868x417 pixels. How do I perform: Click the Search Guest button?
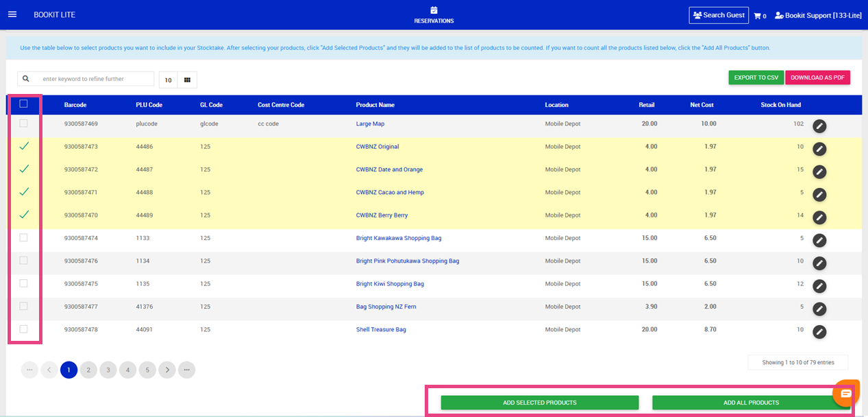click(719, 15)
